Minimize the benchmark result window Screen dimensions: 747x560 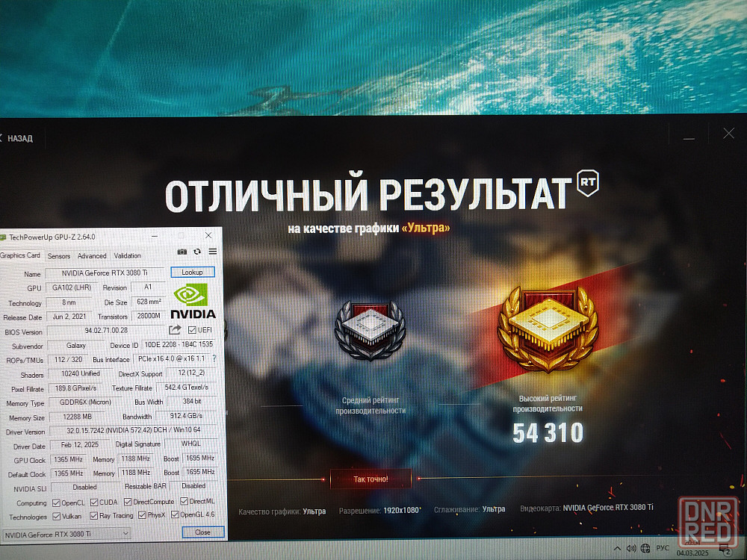point(689,138)
